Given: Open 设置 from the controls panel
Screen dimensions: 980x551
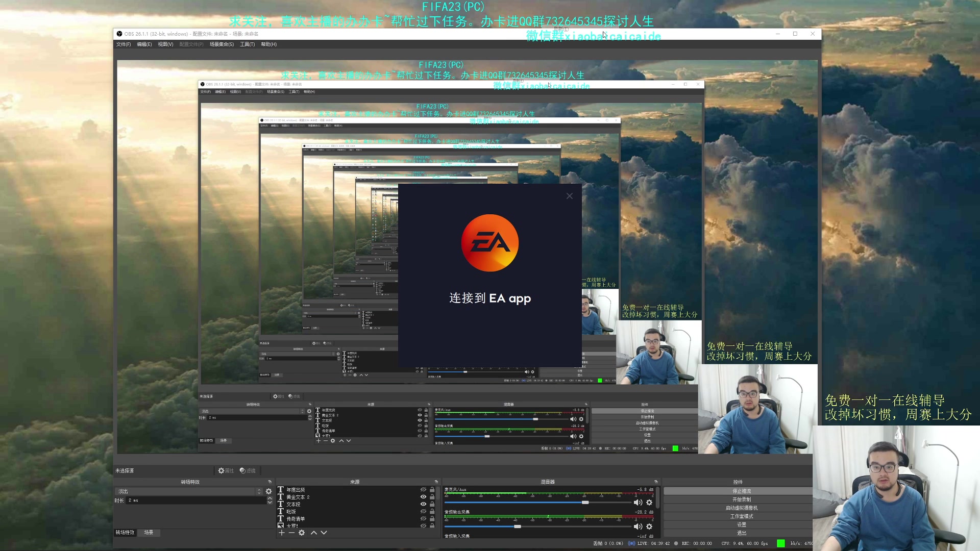Looking at the screenshot, I should (x=738, y=524).
